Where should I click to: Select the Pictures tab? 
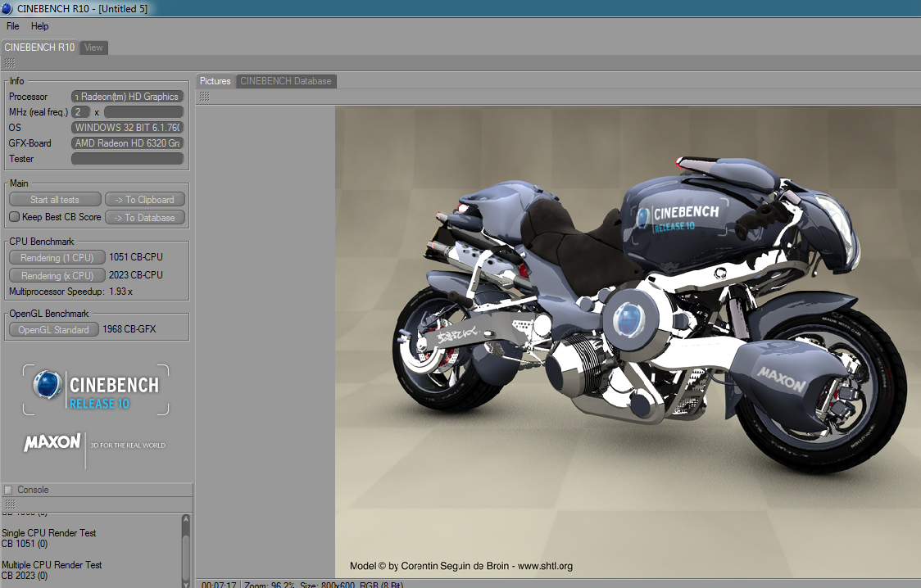pyautogui.click(x=215, y=81)
